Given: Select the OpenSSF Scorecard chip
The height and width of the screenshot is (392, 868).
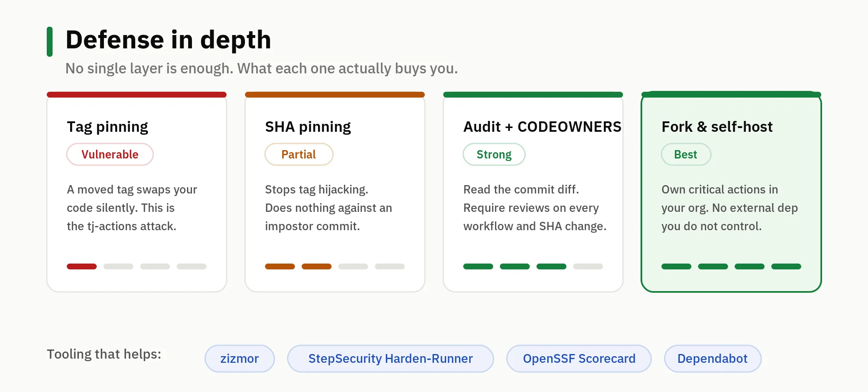Looking at the screenshot, I should (x=579, y=359).
